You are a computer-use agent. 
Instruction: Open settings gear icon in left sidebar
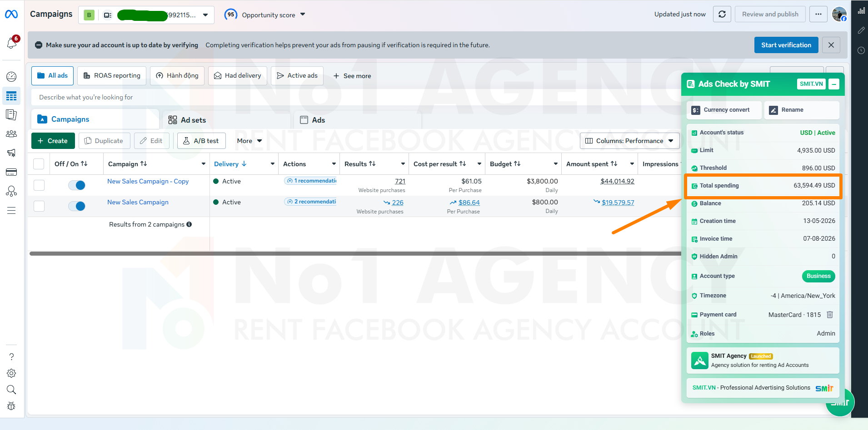pos(11,373)
